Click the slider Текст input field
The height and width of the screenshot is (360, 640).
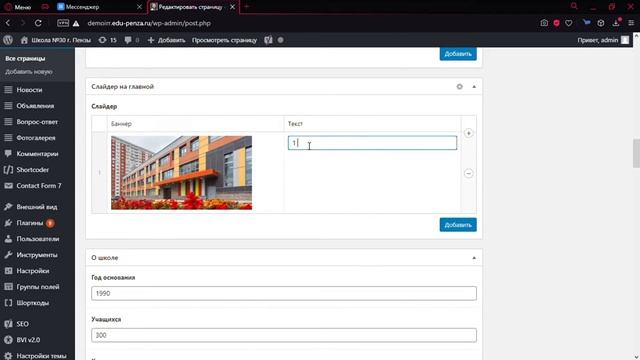[x=372, y=143]
